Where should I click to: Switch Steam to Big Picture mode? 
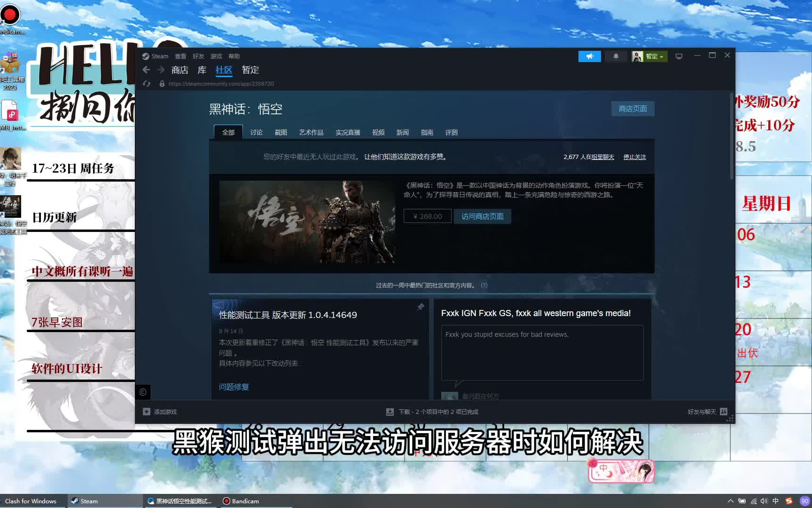coord(679,56)
